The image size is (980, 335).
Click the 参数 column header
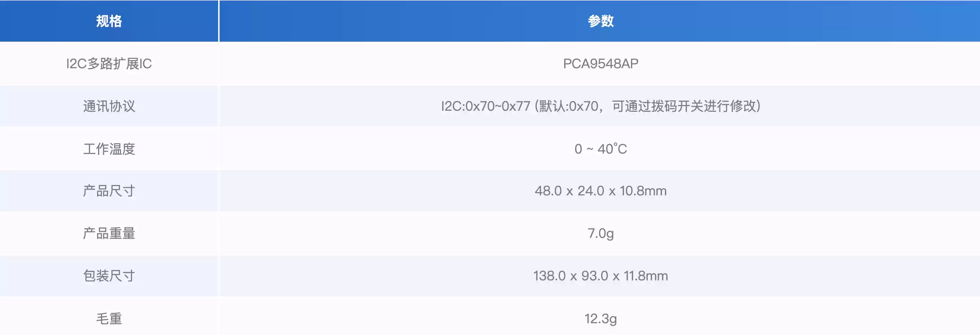coord(600,21)
